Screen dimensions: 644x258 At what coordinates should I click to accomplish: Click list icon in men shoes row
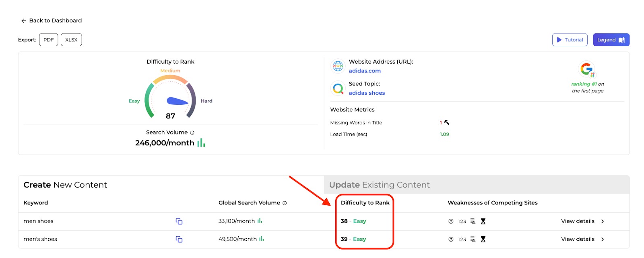473,221
